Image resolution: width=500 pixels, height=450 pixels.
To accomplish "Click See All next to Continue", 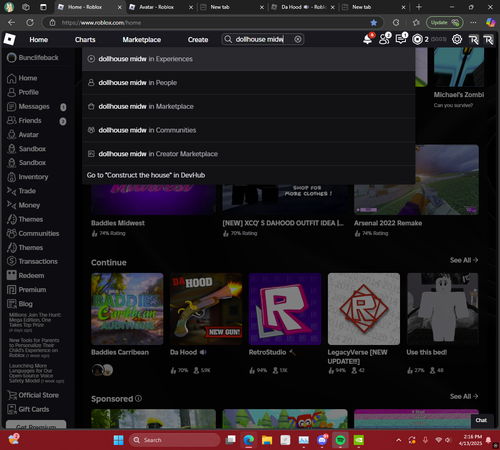I will coord(464,260).
